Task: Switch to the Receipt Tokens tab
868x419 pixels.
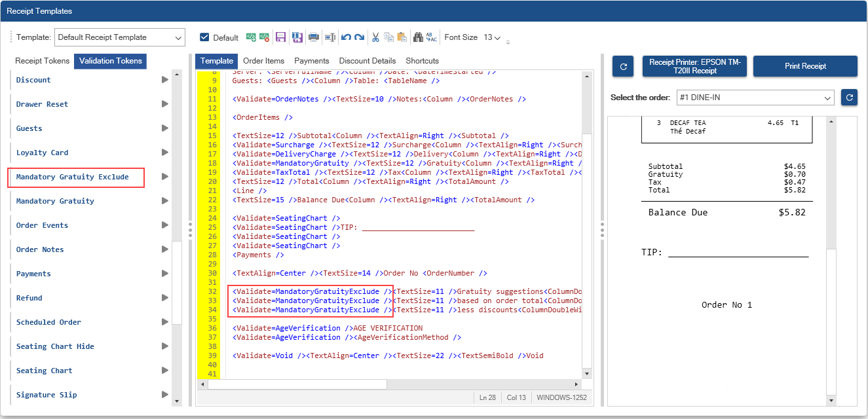Action: coord(42,61)
